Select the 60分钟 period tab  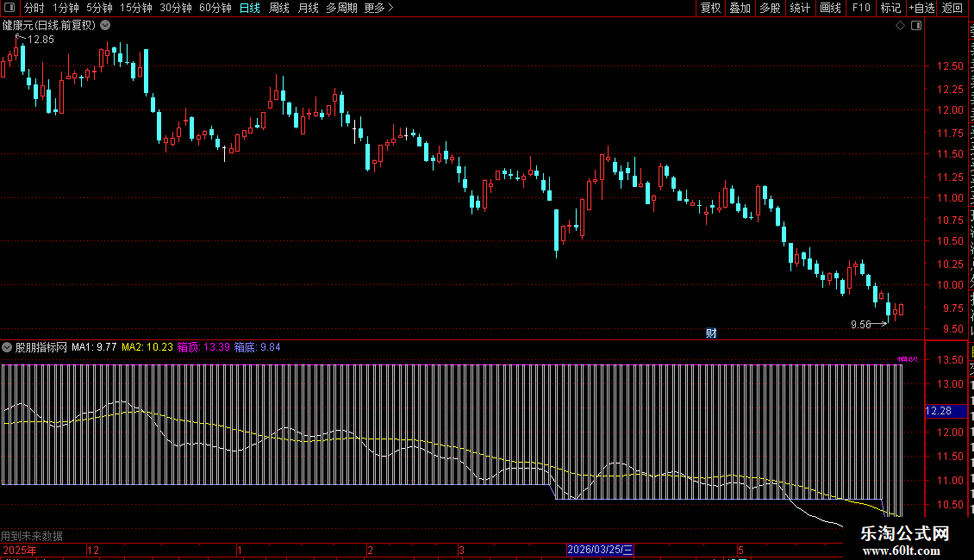[x=215, y=8]
